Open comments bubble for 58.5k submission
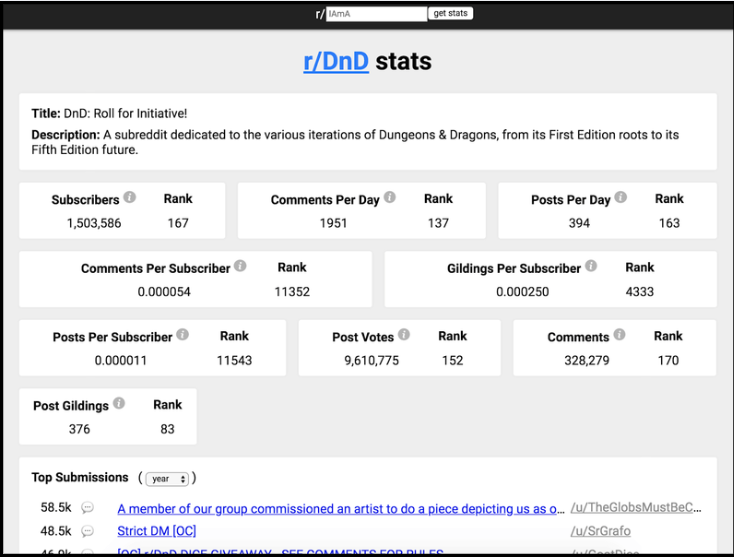The image size is (734, 557). click(x=88, y=508)
